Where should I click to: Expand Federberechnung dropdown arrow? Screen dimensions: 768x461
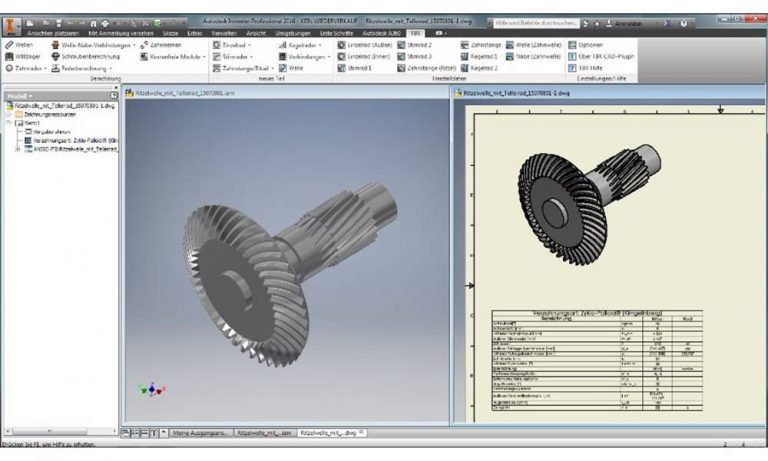pos(111,69)
